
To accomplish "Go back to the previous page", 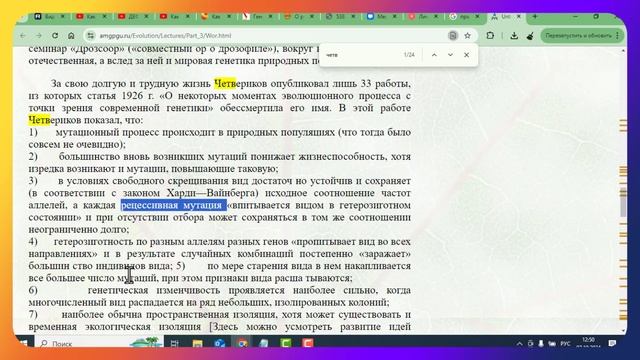I will click(23, 36).
